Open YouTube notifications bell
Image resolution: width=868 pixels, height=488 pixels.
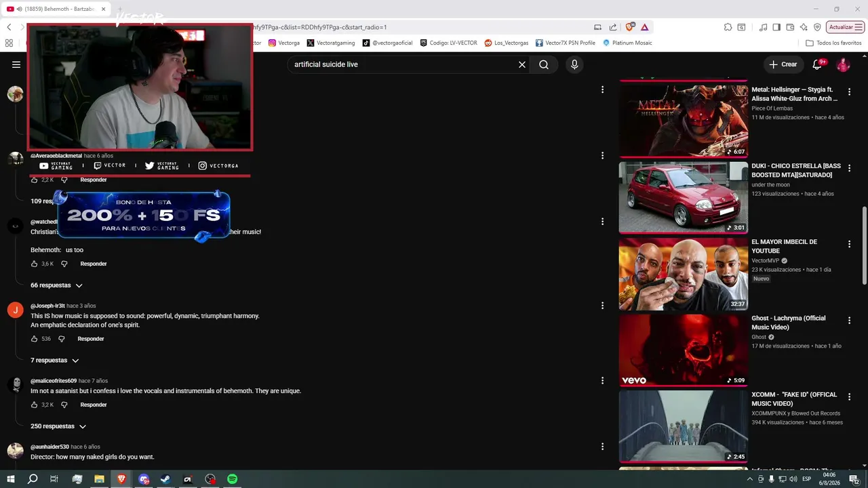(818, 64)
